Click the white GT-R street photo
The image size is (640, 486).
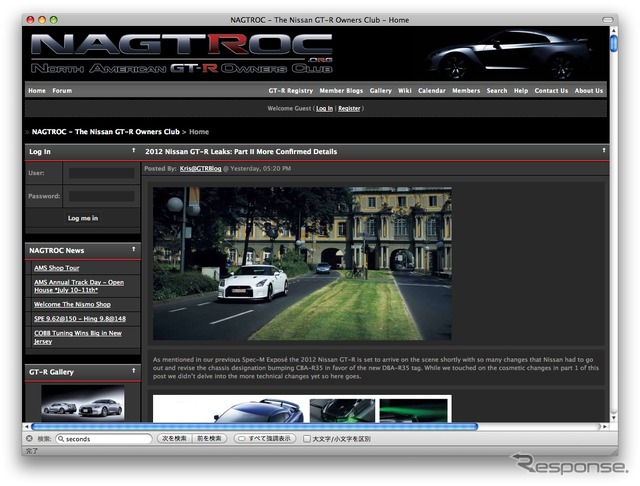pos(302,264)
